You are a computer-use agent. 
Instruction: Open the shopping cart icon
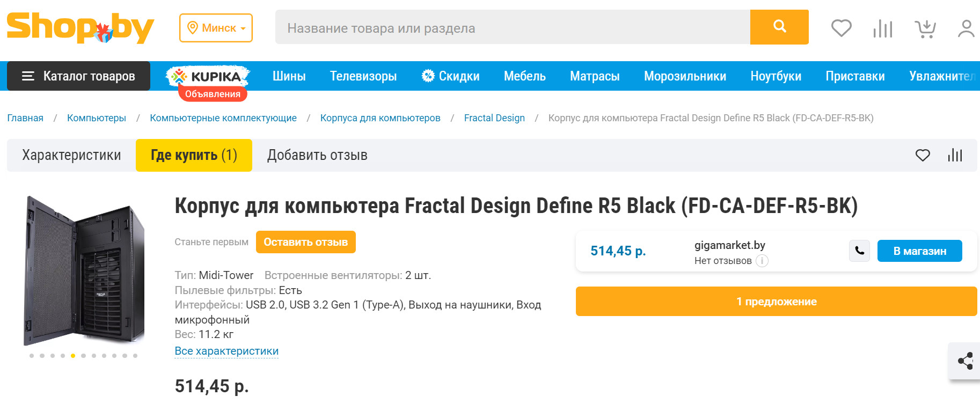[x=925, y=28]
